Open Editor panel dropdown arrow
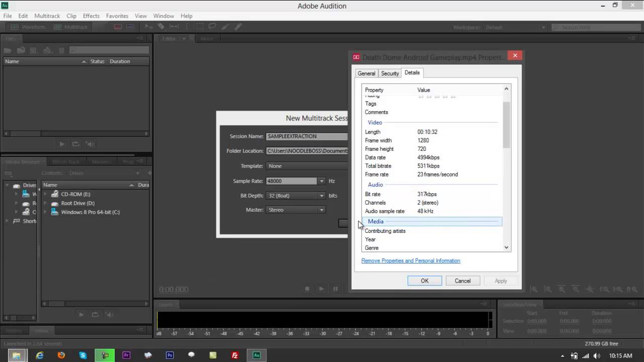The height and width of the screenshot is (362, 644). [x=184, y=39]
